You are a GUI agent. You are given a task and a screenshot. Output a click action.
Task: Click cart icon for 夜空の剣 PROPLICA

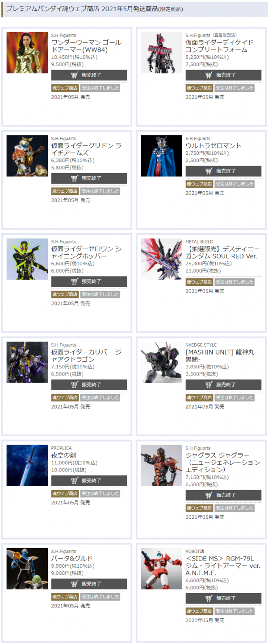point(75,481)
